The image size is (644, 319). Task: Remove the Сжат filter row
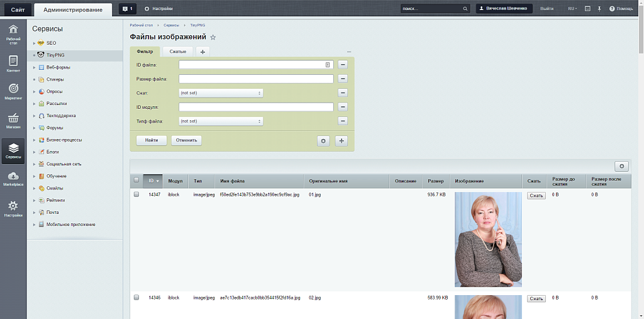tap(343, 93)
